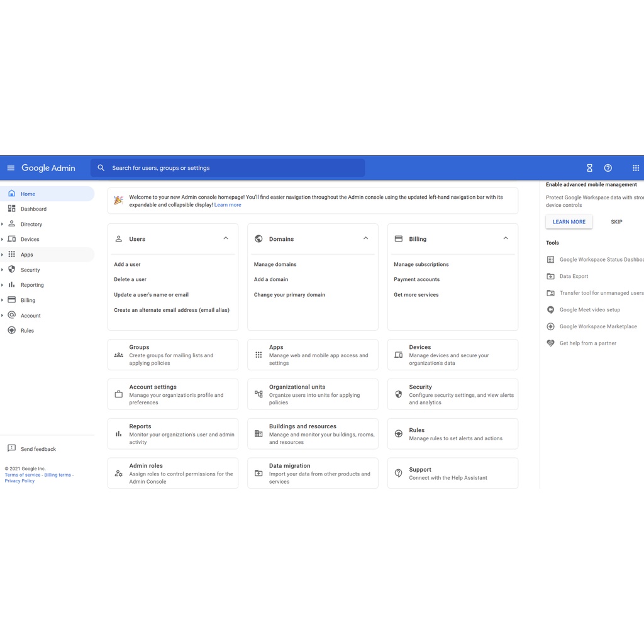Select the Apps grid icon in top bar
Image resolution: width=644 pixels, height=644 pixels.
click(x=636, y=168)
